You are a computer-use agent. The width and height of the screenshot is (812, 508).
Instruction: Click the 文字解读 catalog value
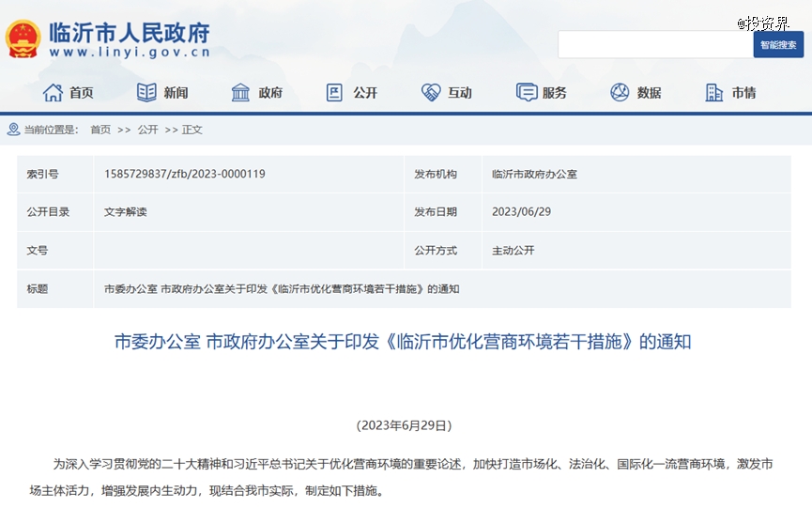(126, 212)
